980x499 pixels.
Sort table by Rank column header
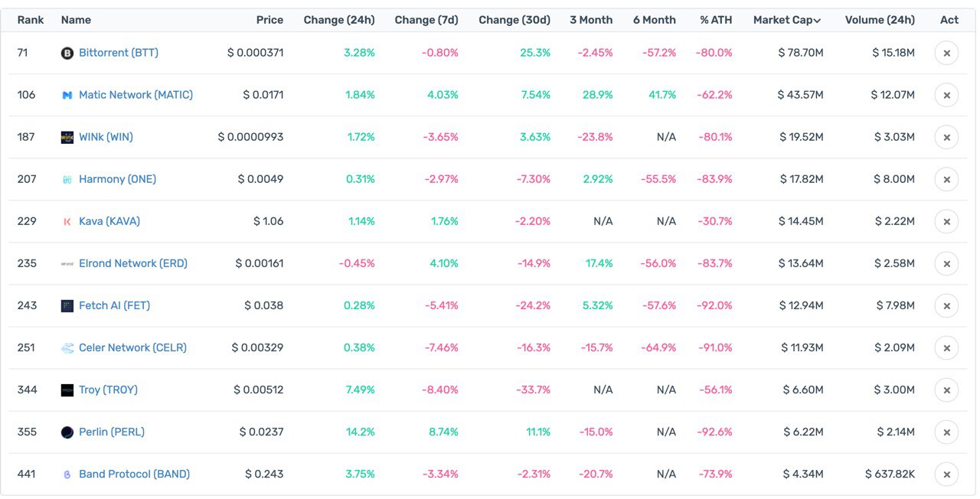[x=31, y=20]
